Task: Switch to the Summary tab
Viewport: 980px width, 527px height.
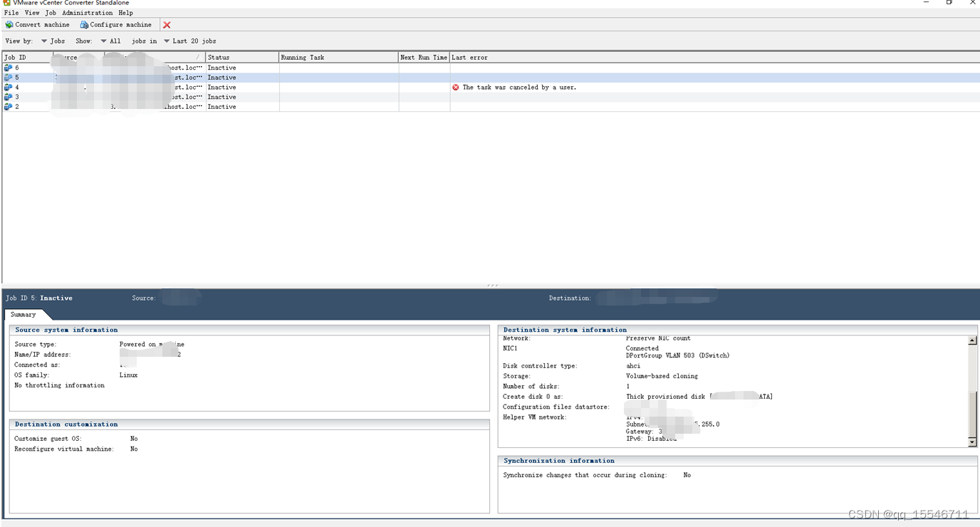Action: click(x=24, y=314)
